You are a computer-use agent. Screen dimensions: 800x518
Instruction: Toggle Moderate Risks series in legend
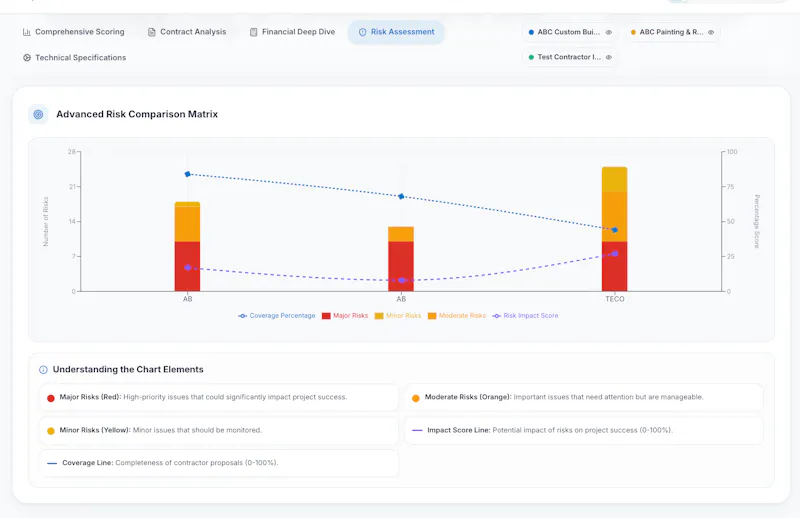tap(457, 316)
